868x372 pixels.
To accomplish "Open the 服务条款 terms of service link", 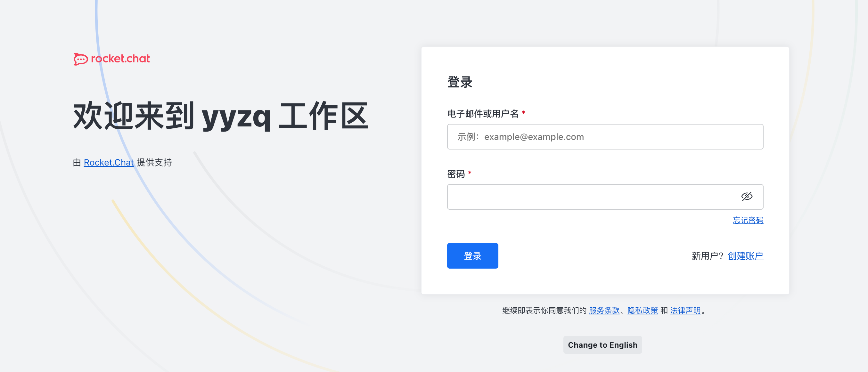I will 604,311.
